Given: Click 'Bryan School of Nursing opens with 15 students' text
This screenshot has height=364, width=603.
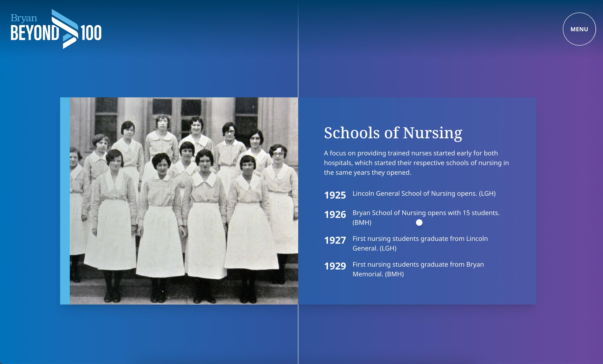Looking at the screenshot, I should [x=426, y=217].
